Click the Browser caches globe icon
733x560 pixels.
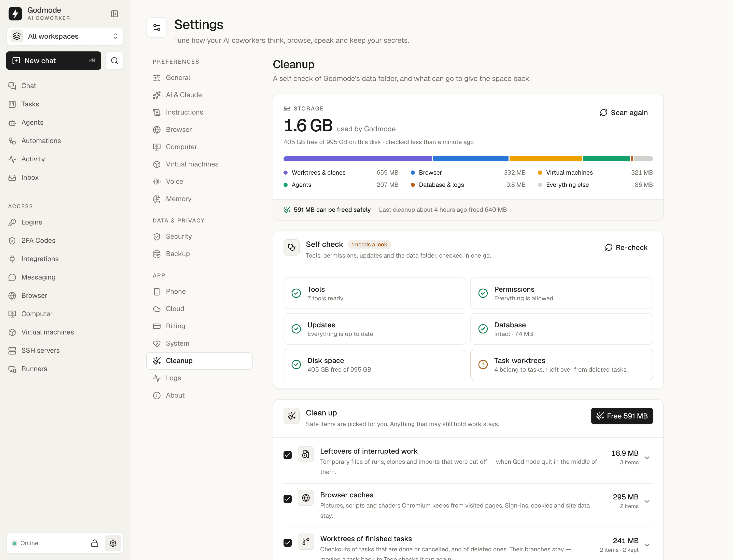tap(306, 498)
